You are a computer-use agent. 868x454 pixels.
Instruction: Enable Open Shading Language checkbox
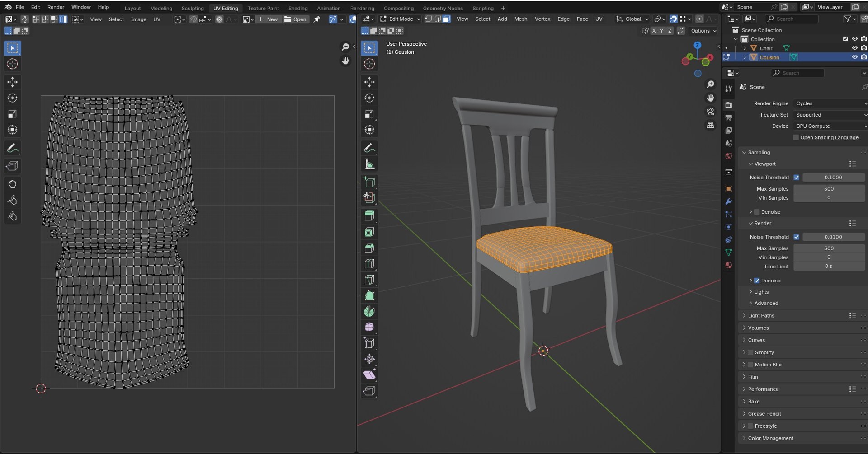pos(796,137)
